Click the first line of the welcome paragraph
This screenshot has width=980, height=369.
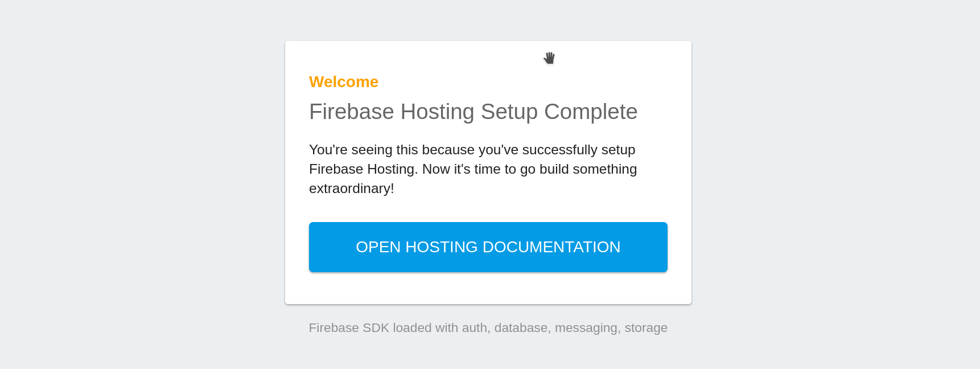tap(472, 150)
